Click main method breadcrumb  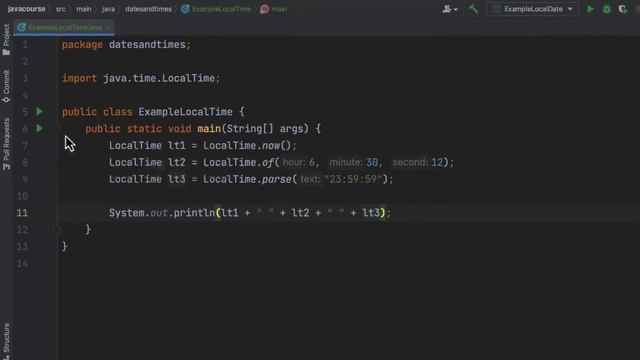[x=274, y=9]
